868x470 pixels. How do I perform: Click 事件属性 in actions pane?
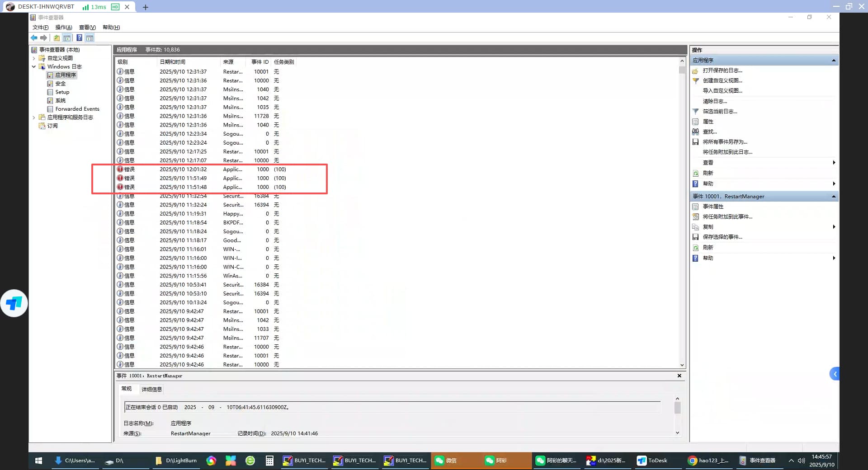tap(713, 207)
